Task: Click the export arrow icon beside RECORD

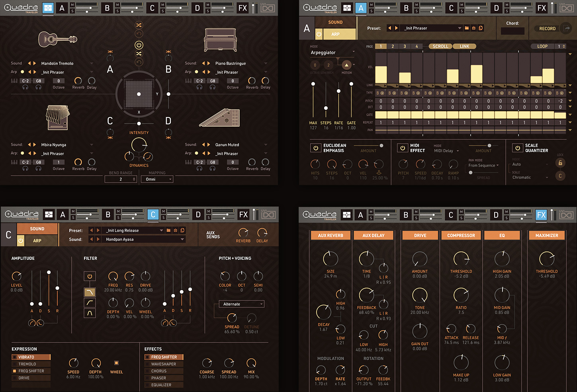Action: point(566,28)
